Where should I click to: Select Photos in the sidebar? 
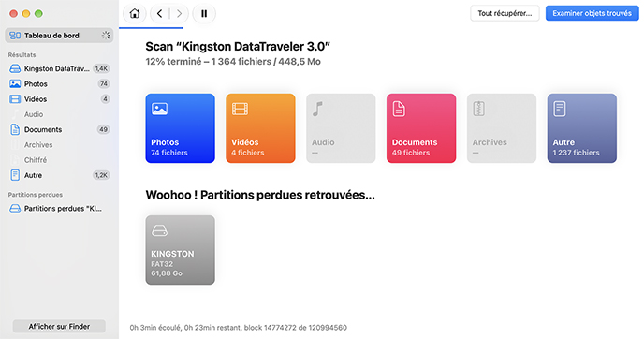59,84
